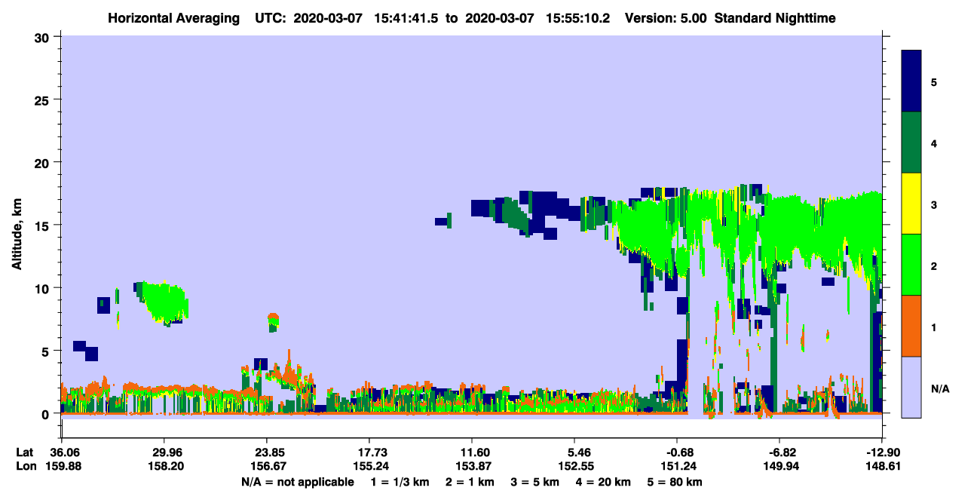Click the start time '15:41:41.5' in title
This screenshot has width=980, height=503.
(406, 18)
